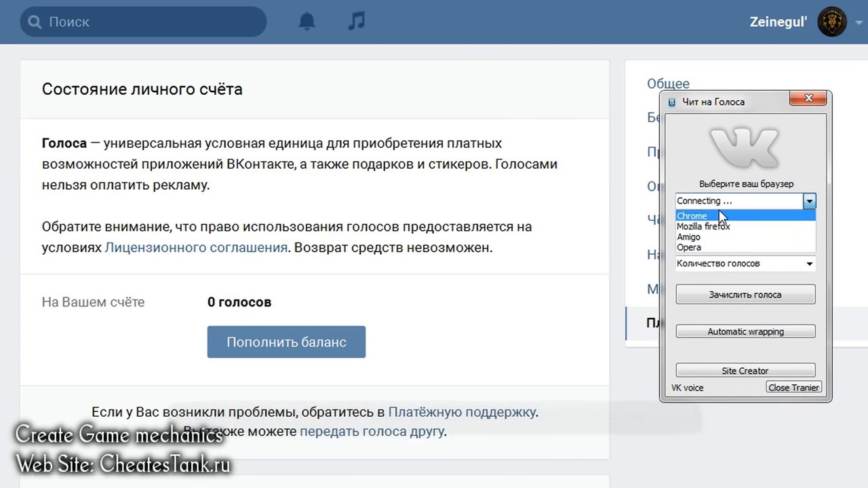Image resolution: width=868 pixels, height=488 pixels.
Task: Focus the Поиск search field
Action: point(143,22)
